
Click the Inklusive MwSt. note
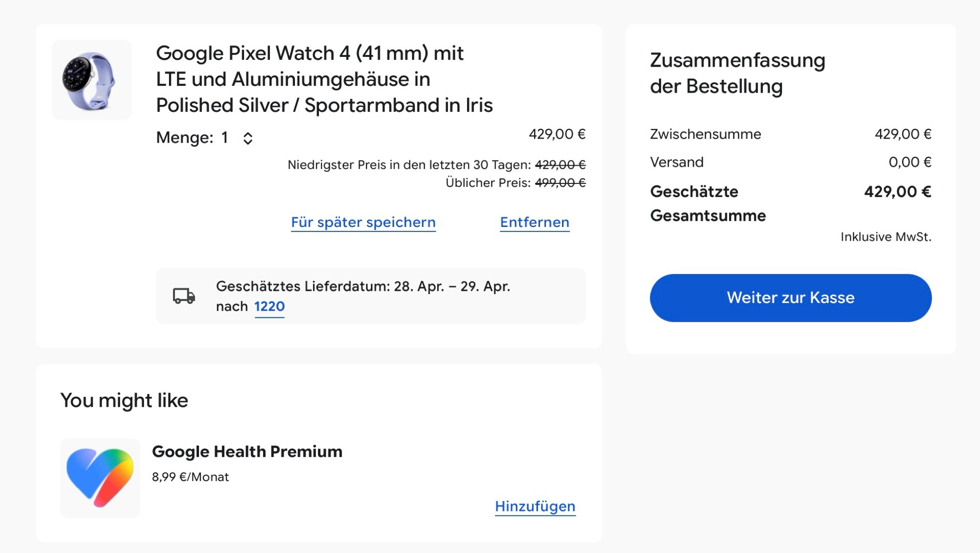tap(886, 237)
